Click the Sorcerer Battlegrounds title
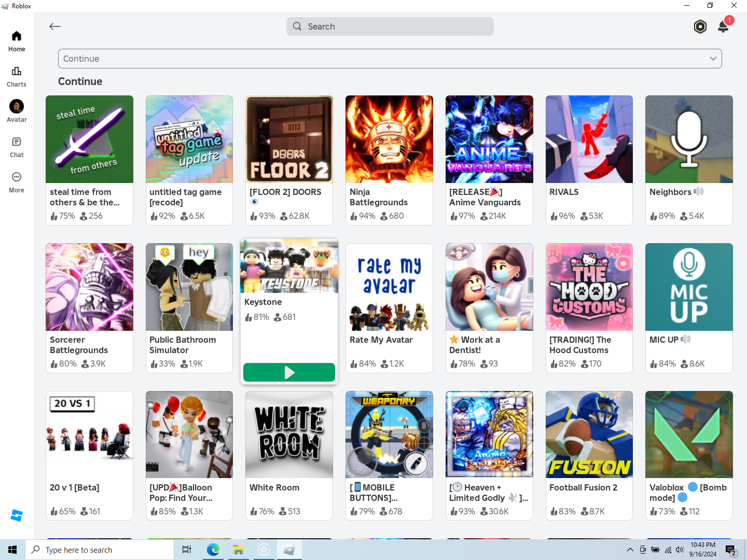The image size is (747, 560). point(79,345)
